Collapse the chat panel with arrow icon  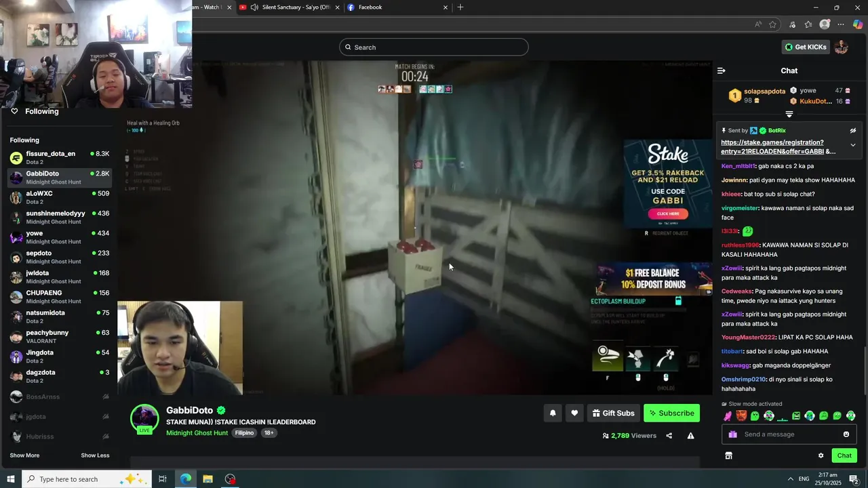pyautogui.click(x=722, y=70)
